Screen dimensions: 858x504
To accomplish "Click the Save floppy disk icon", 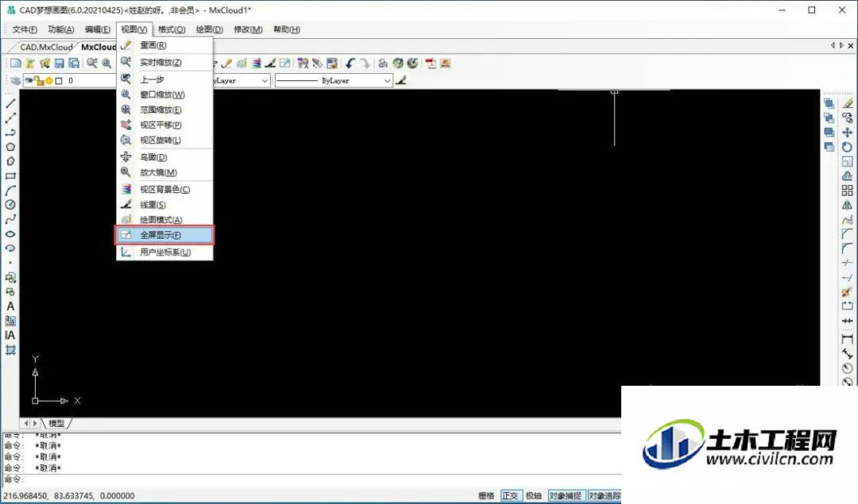I will 59,63.
